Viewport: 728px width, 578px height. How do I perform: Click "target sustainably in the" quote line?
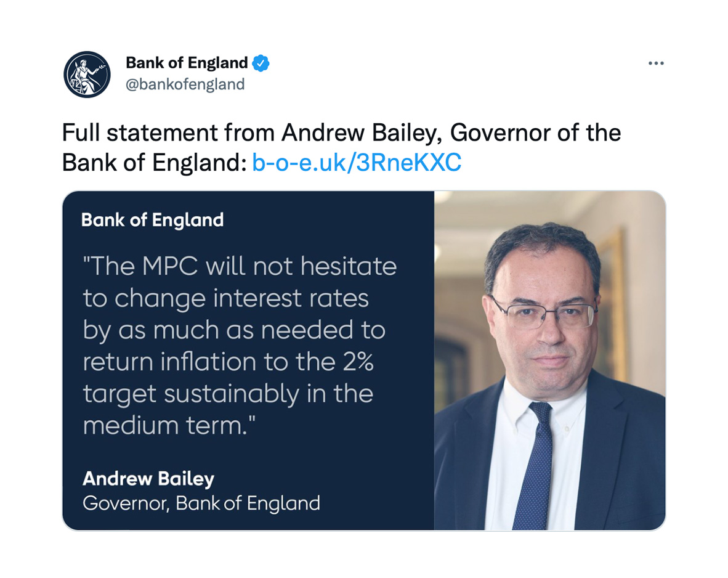228,393
